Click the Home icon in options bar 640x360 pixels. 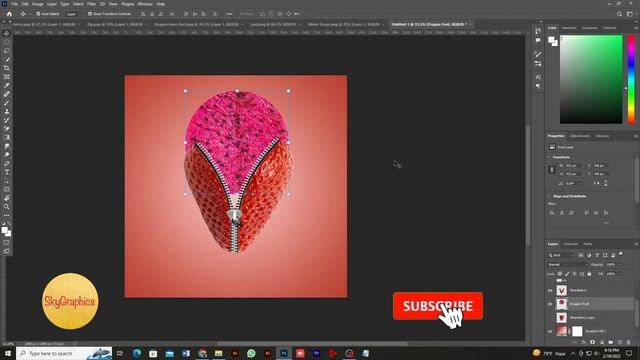(9, 14)
